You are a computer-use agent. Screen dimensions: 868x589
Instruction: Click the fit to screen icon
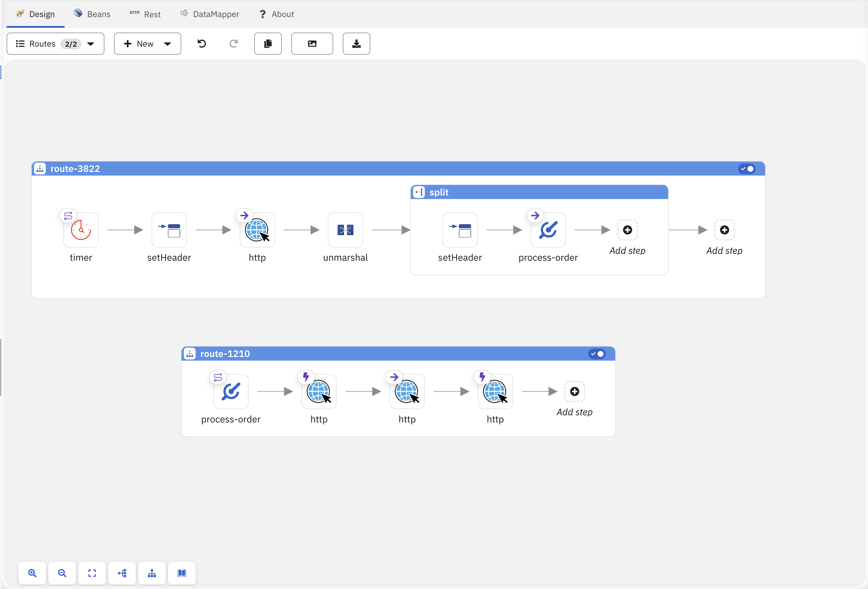pyautogui.click(x=92, y=573)
